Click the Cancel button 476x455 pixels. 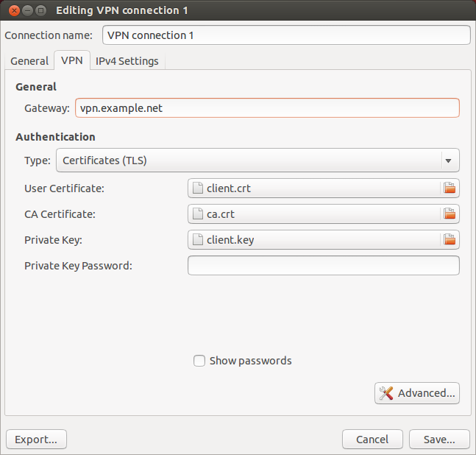click(372, 440)
